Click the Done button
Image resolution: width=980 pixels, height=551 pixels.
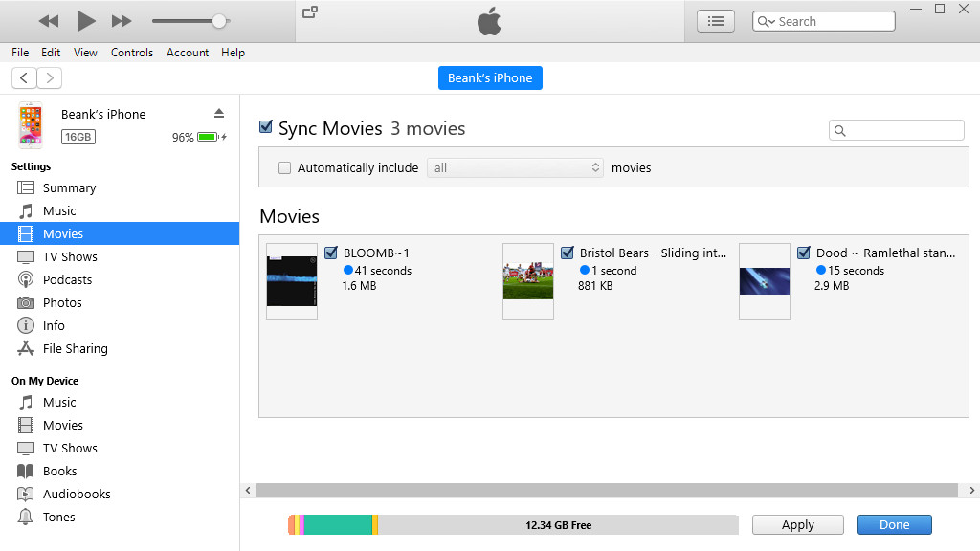pos(895,525)
